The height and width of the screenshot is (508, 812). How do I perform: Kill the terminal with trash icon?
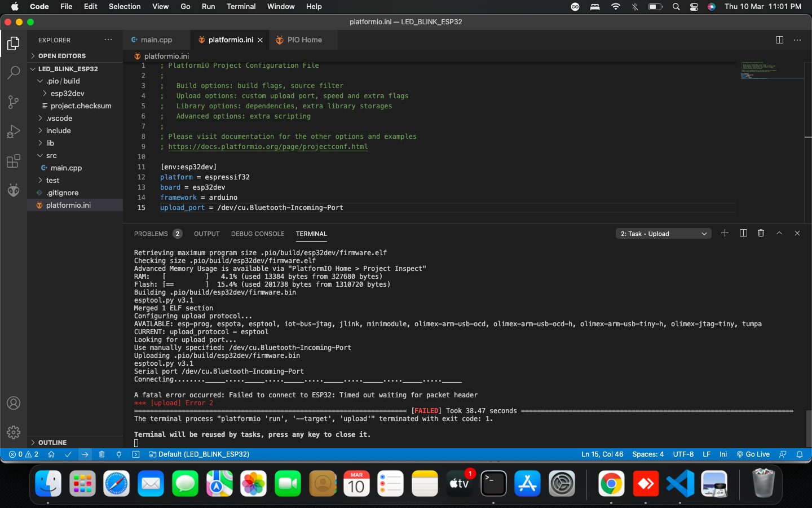761,233
